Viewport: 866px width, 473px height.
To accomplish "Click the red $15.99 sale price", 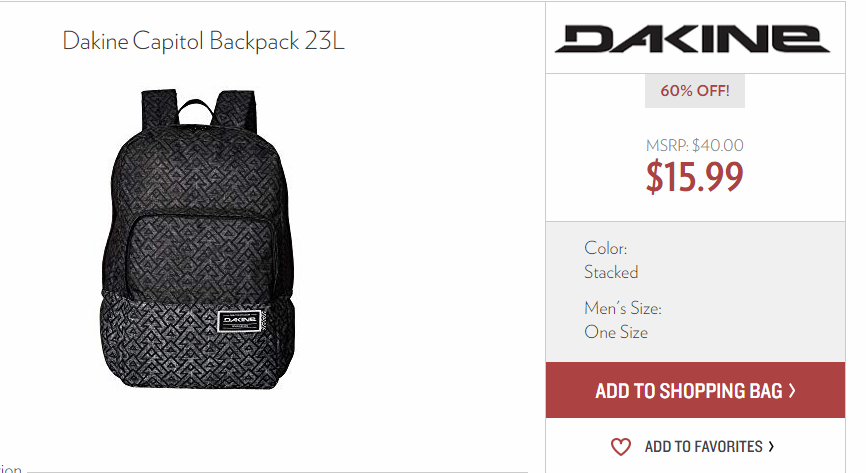I will pyautogui.click(x=695, y=177).
